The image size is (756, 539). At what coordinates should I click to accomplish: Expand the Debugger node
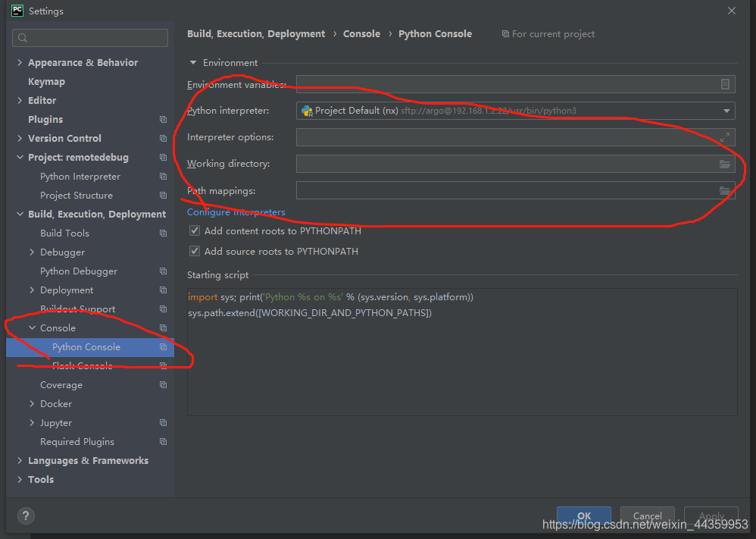[32, 252]
